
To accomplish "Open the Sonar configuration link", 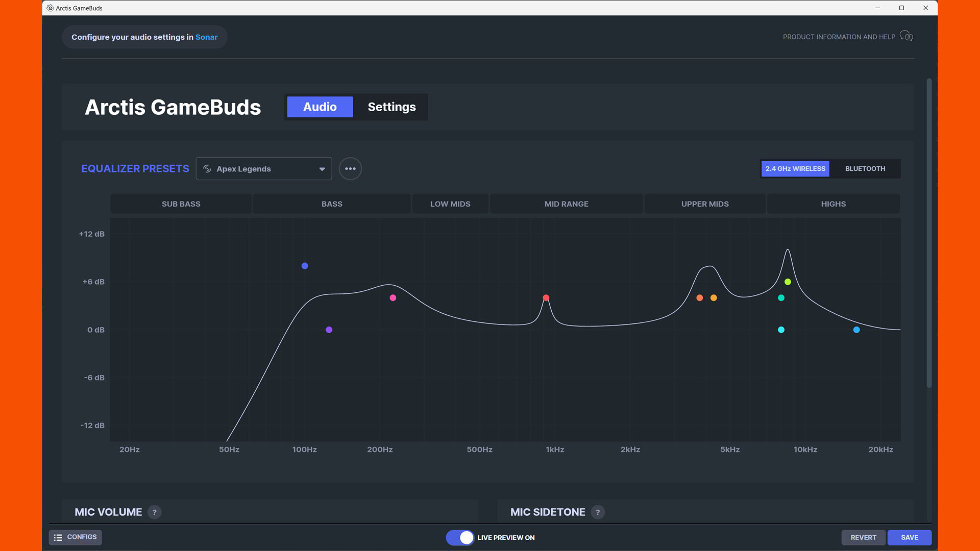I will pos(206,36).
